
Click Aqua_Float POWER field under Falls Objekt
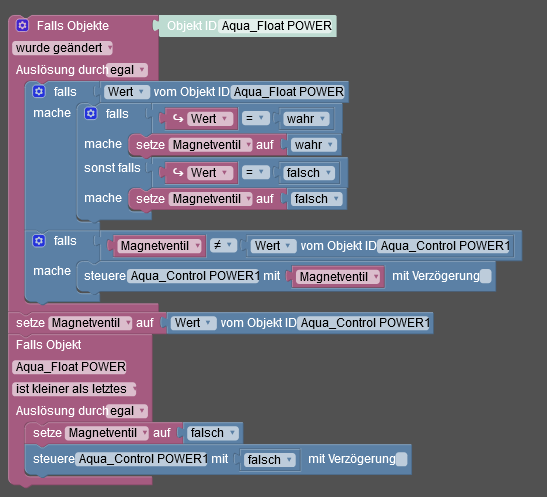click(x=69, y=367)
